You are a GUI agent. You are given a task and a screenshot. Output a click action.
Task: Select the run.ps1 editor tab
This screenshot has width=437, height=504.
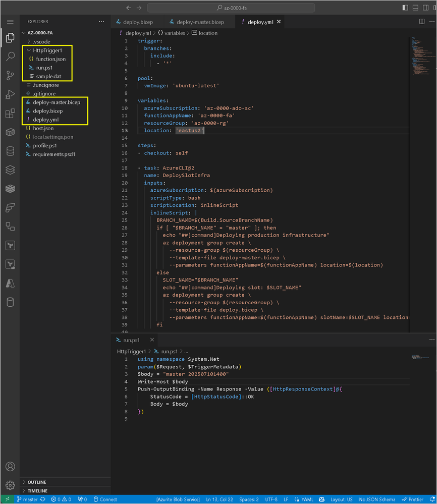click(x=132, y=340)
